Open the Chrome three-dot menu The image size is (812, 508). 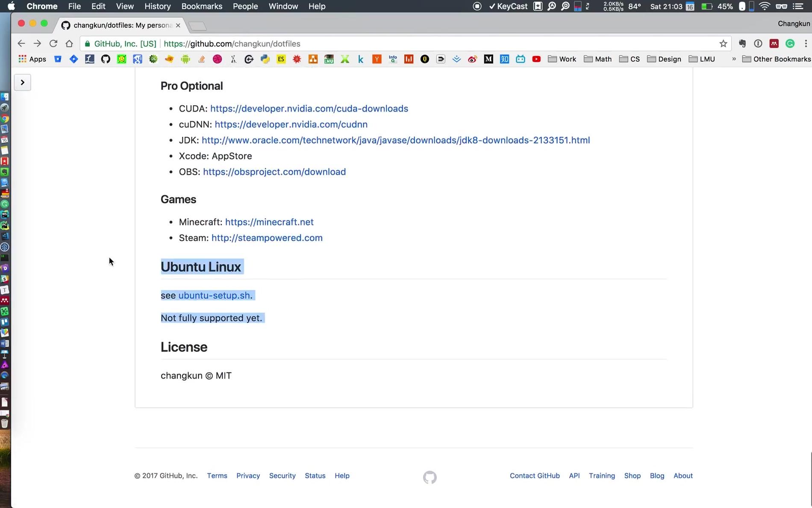click(806, 44)
